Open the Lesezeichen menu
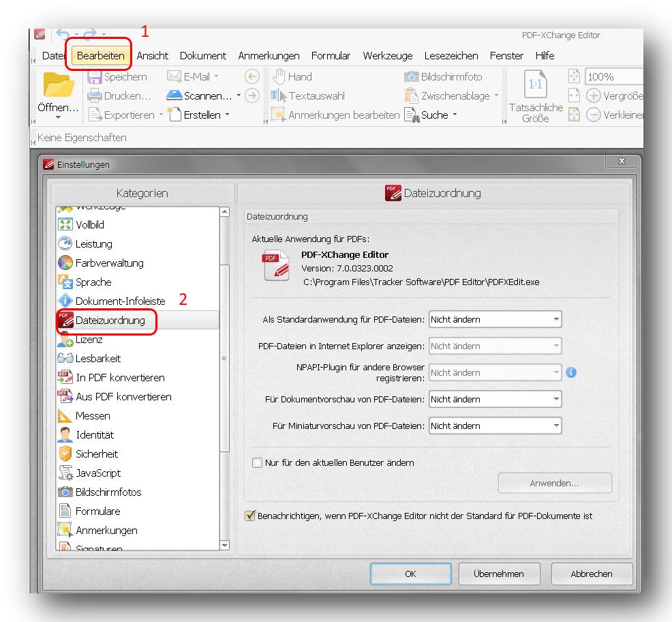 tap(451, 55)
